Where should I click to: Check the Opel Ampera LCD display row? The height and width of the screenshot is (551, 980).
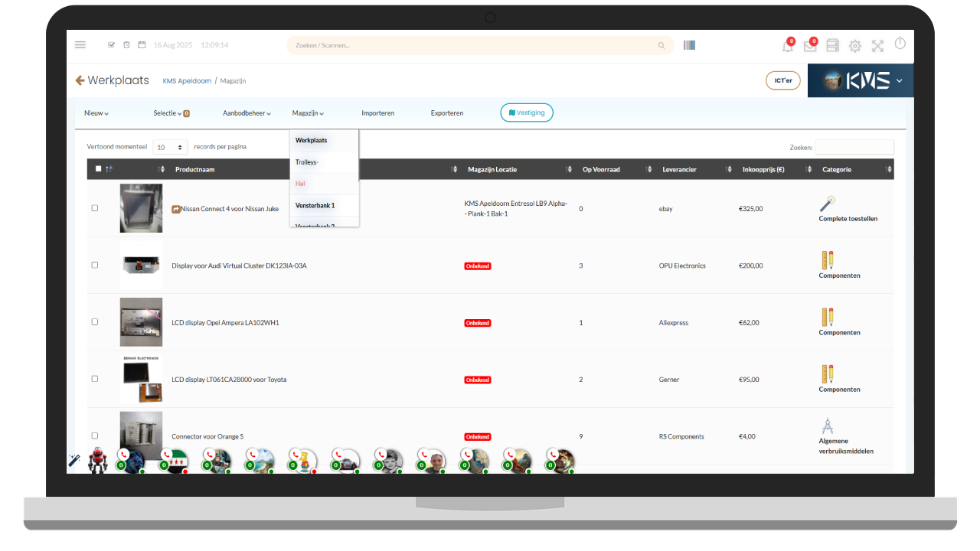click(x=95, y=322)
